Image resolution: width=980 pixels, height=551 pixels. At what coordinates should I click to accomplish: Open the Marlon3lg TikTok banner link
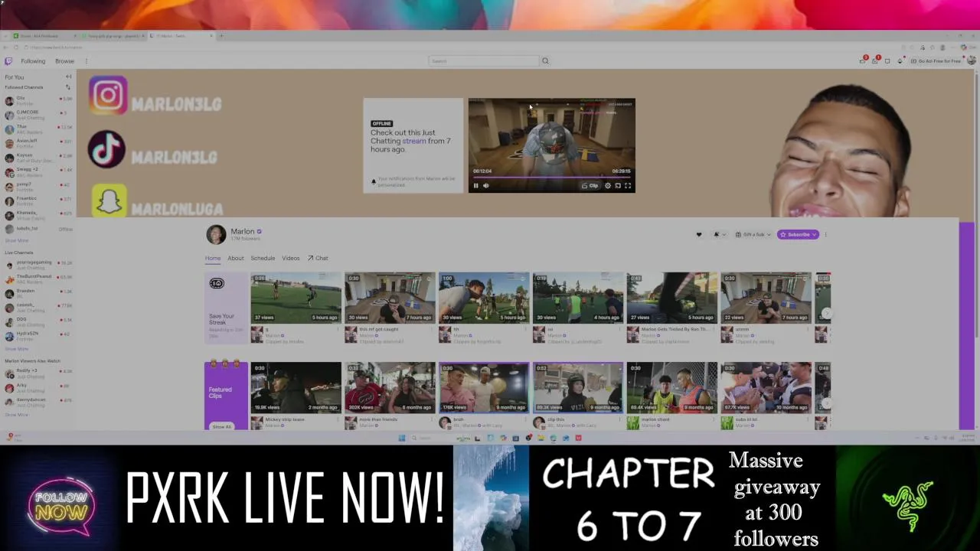(153, 149)
